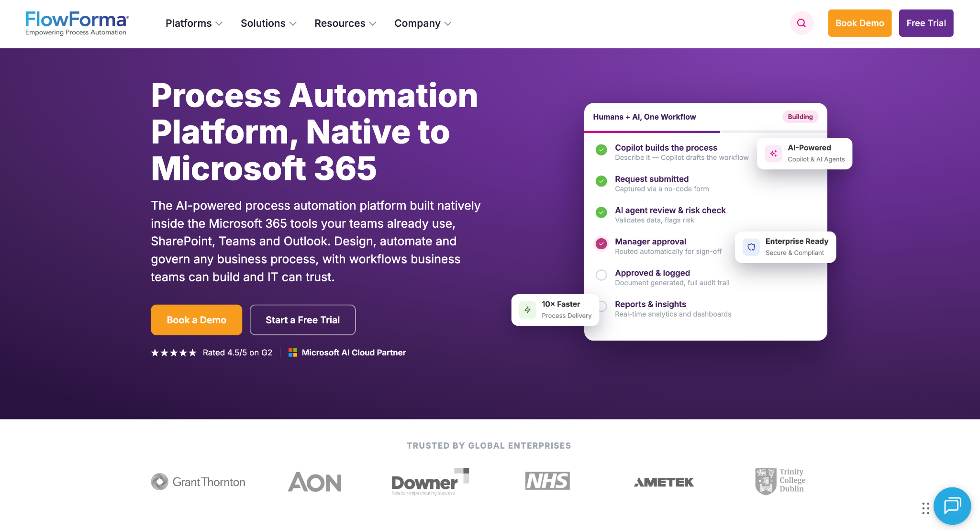
Task: Click green check for AI agent review
Action: click(601, 212)
